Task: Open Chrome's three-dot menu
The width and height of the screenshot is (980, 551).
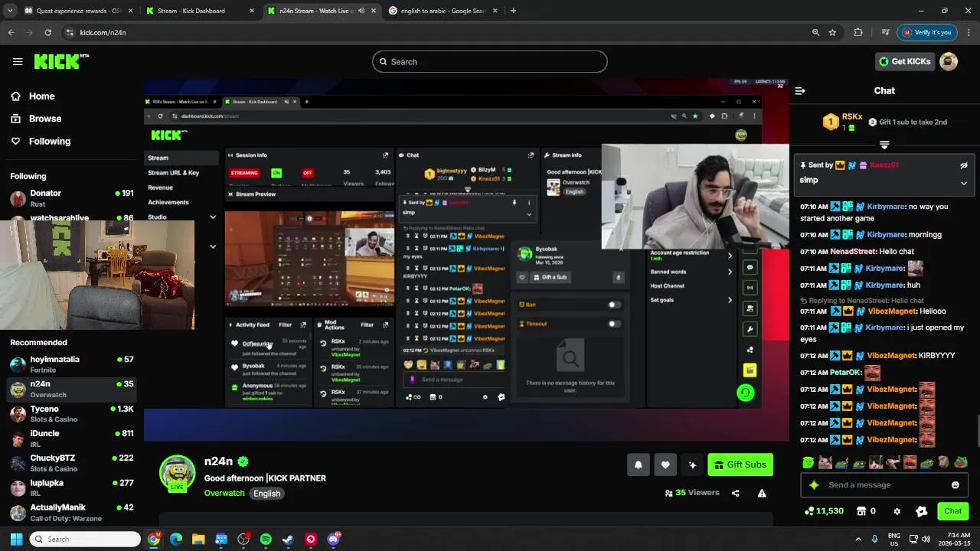Action: click(x=969, y=32)
